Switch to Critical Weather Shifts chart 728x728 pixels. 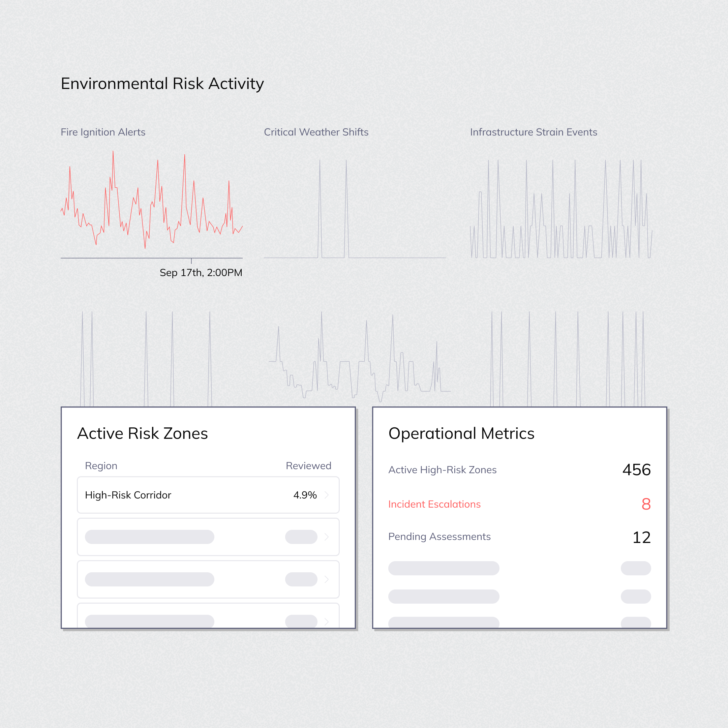click(316, 132)
